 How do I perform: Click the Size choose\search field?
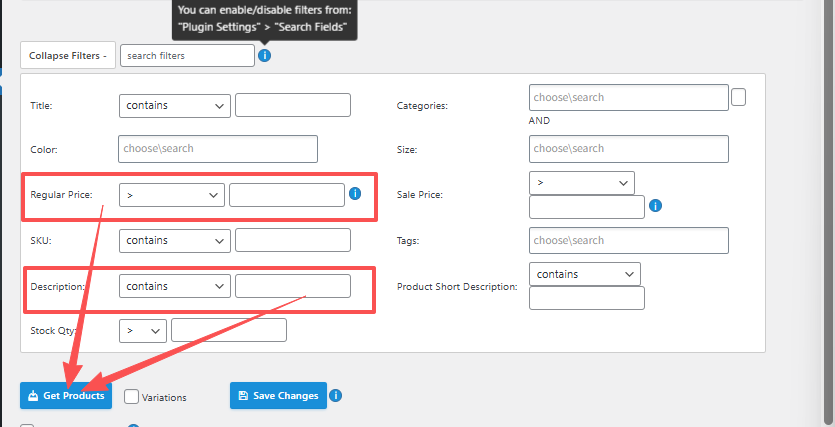628,149
